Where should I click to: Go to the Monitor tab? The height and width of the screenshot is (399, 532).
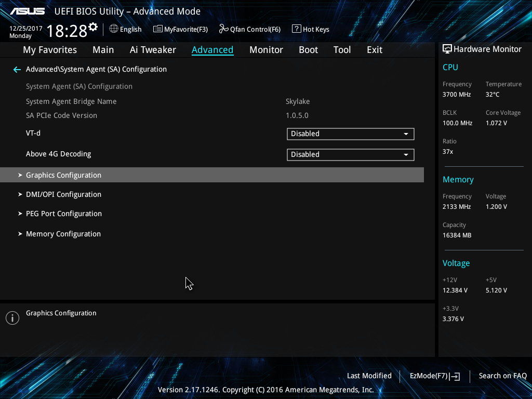[266, 50]
